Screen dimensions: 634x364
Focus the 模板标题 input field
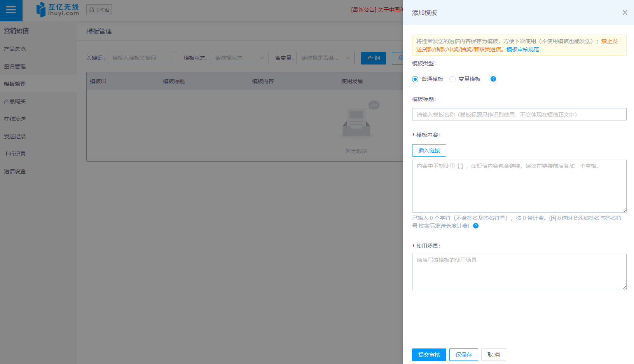point(519,114)
